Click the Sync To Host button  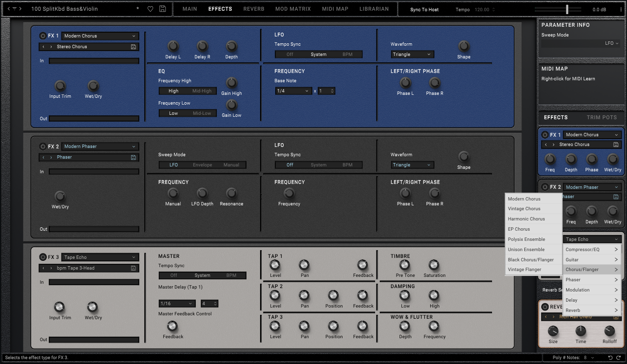[x=424, y=10]
